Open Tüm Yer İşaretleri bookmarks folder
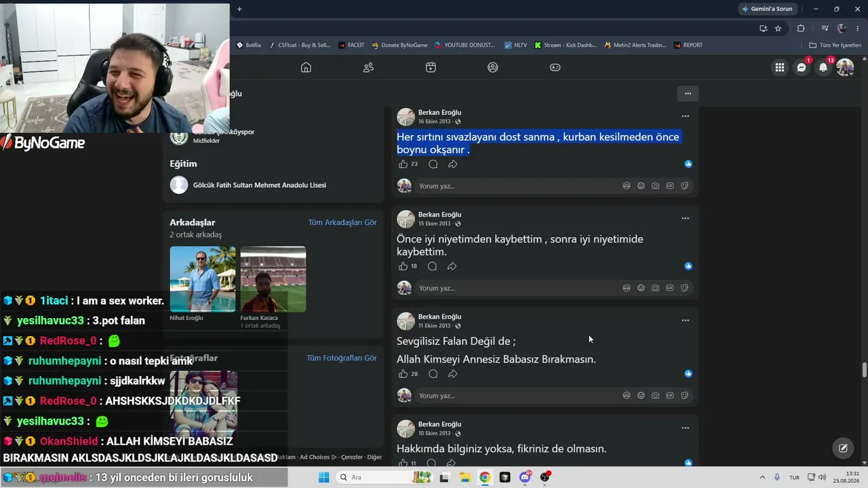 [x=835, y=45]
